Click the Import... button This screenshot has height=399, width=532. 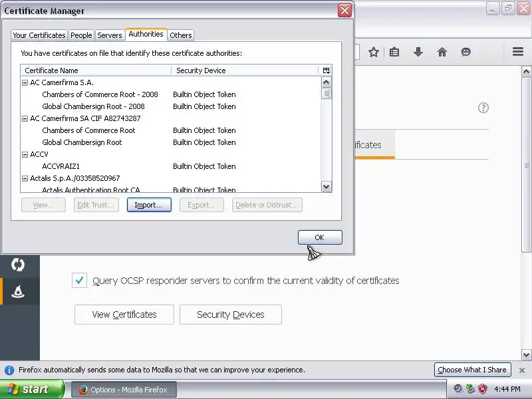[x=149, y=205]
